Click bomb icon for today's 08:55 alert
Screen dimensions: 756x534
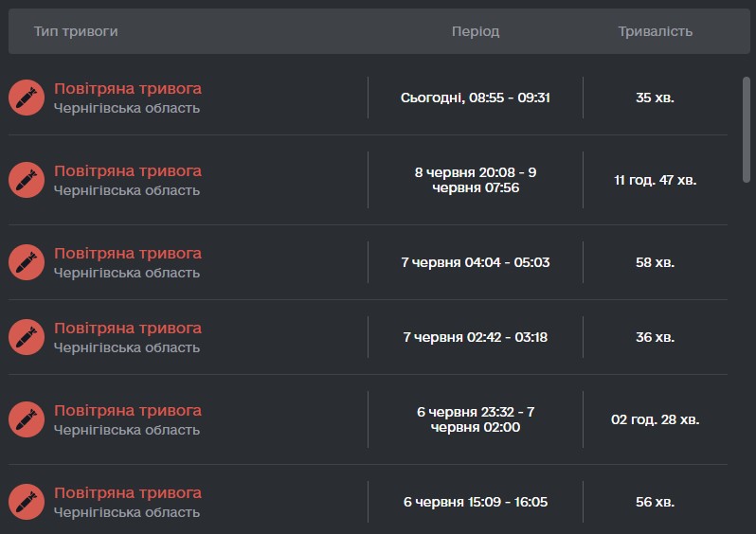pos(27,98)
